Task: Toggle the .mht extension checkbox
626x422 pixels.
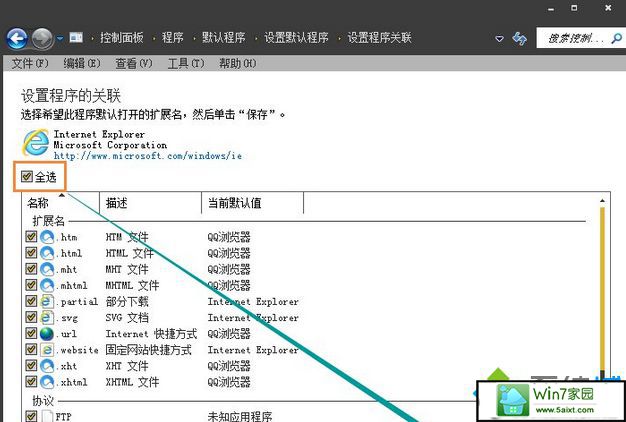Action: 31,269
